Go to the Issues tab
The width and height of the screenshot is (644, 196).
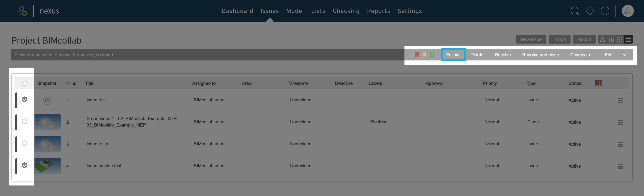click(270, 11)
